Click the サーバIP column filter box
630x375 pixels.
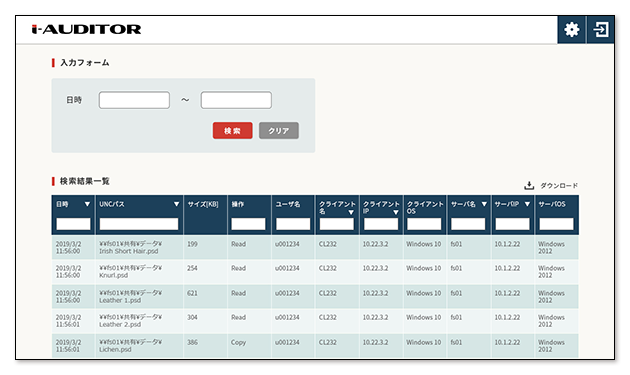pos(512,224)
